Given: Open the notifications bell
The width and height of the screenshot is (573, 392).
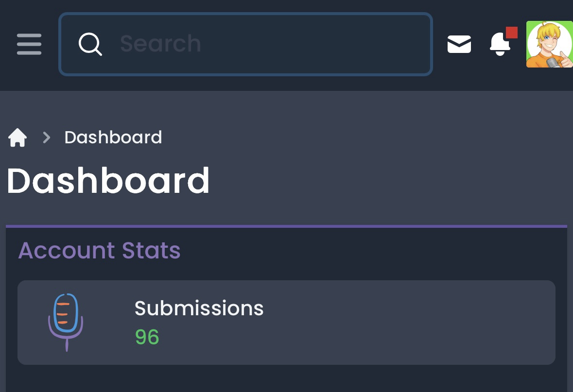Looking at the screenshot, I should [500, 45].
